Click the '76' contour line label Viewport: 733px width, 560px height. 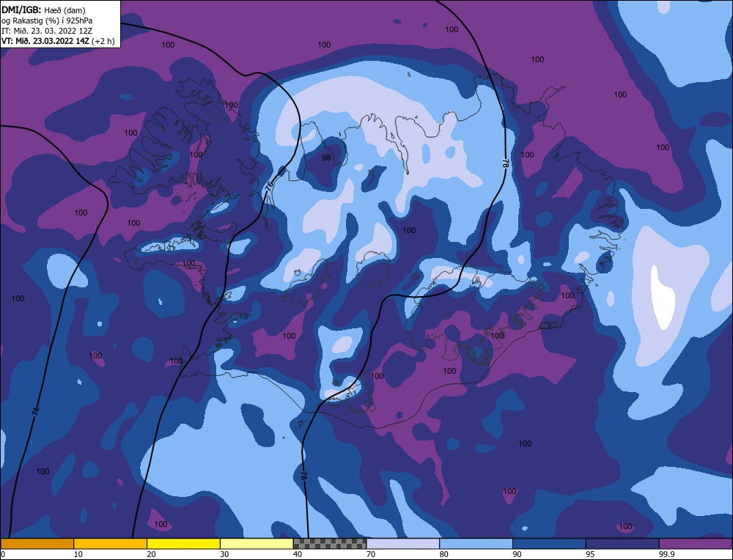tap(270, 185)
